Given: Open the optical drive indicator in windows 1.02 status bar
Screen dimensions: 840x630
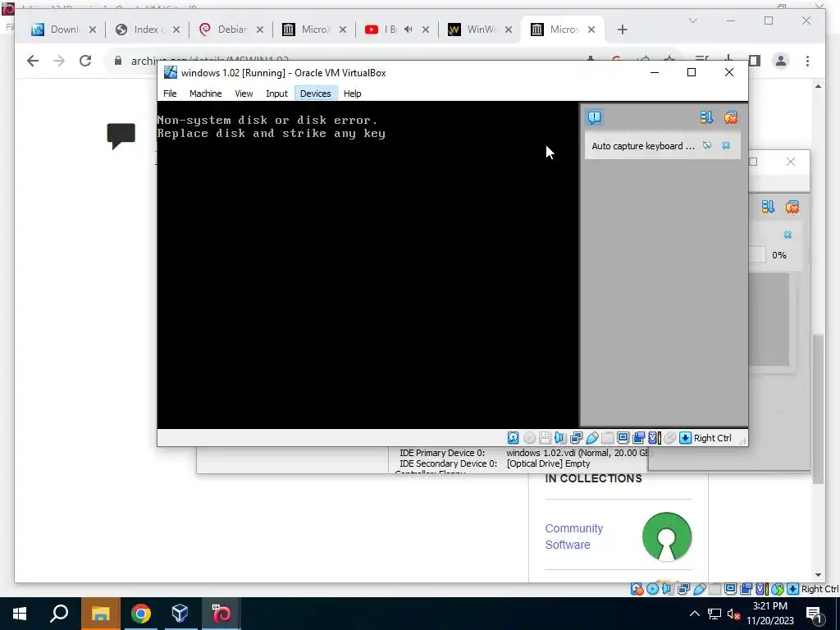Looking at the screenshot, I should point(529,438).
